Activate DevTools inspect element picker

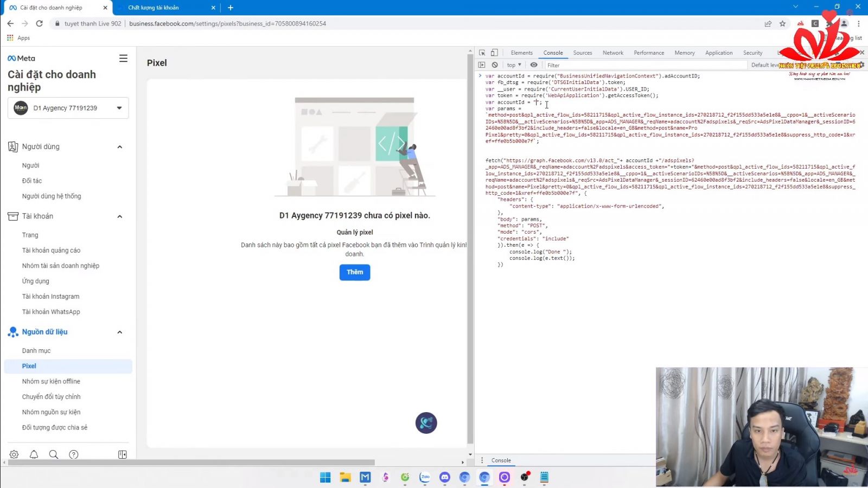pyautogui.click(x=482, y=53)
